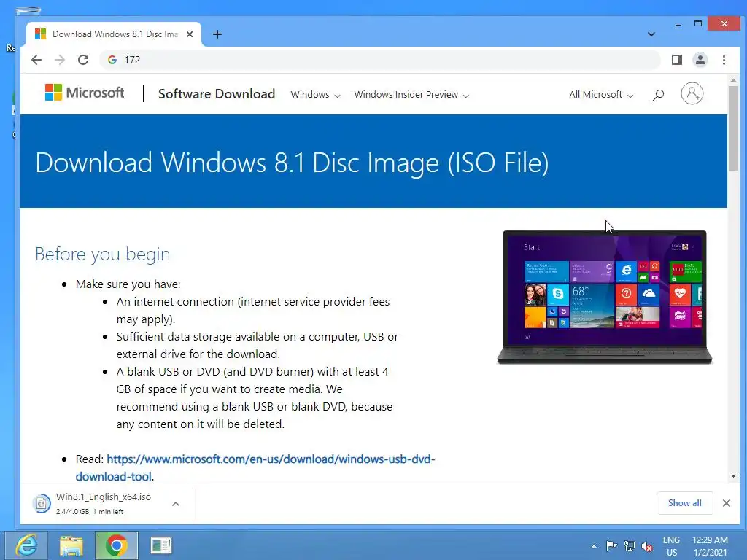Open the Chrome three-dot menu

[724, 60]
